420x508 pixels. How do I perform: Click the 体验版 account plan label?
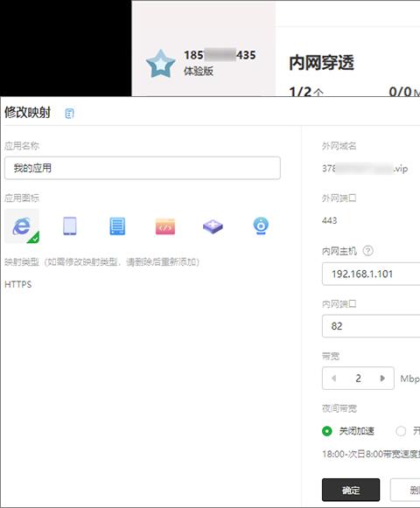pos(199,71)
